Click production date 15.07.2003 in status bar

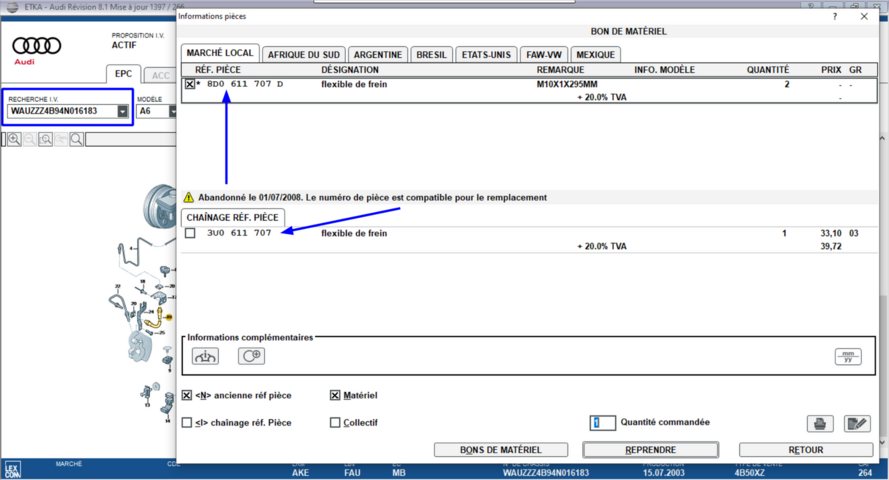click(x=663, y=473)
